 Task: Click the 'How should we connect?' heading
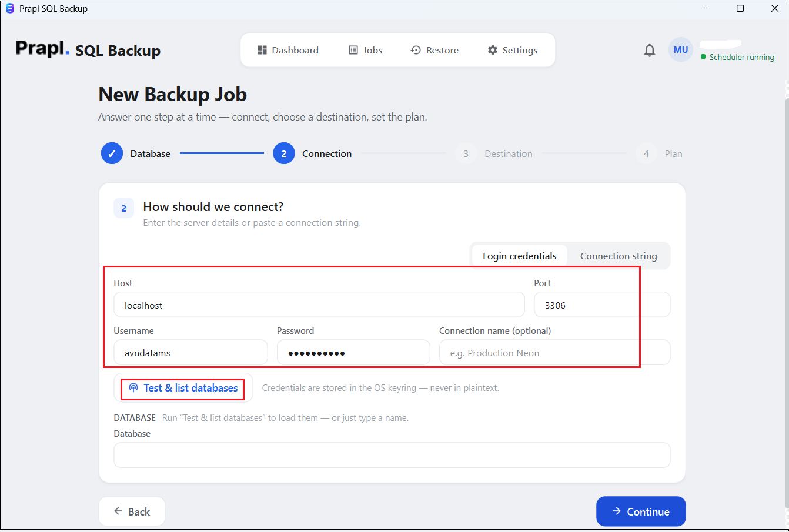click(x=213, y=207)
